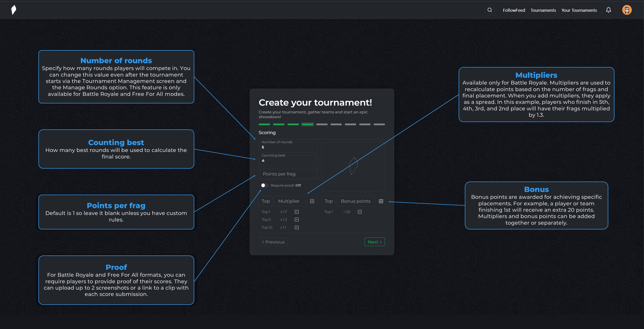644x329 pixels.
Task: Toggle the Require proof switch
Action: pyautogui.click(x=265, y=185)
